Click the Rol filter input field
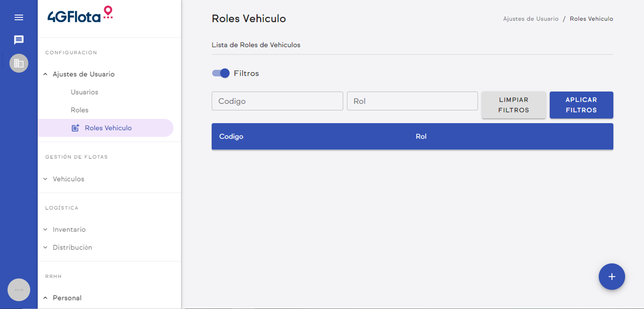644x309 pixels. 412,101
